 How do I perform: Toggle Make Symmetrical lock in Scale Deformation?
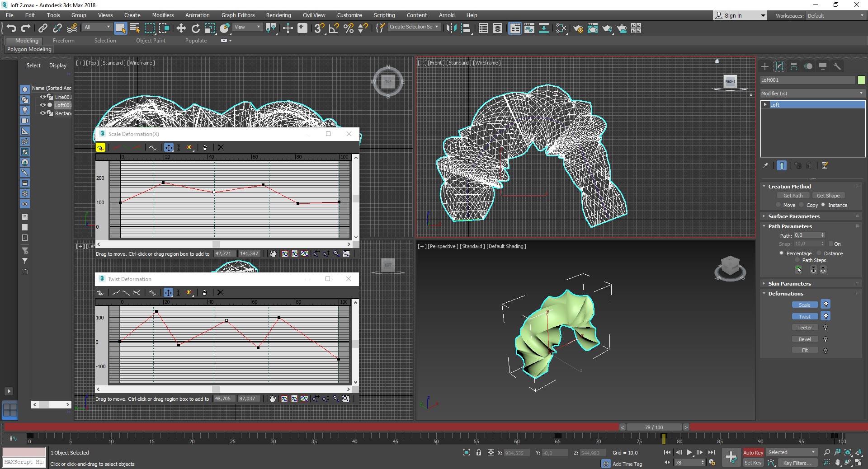[x=100, y=147]
